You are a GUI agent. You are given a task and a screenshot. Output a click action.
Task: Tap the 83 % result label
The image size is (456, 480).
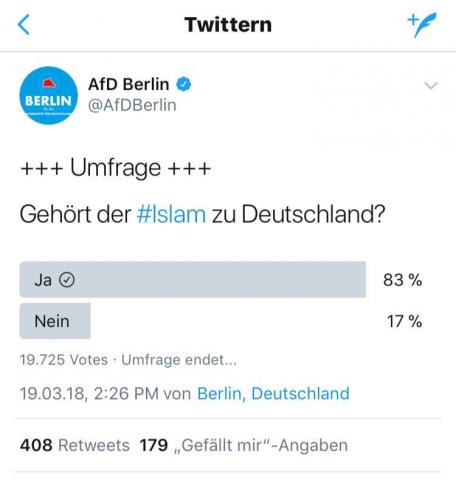point(403,280)
